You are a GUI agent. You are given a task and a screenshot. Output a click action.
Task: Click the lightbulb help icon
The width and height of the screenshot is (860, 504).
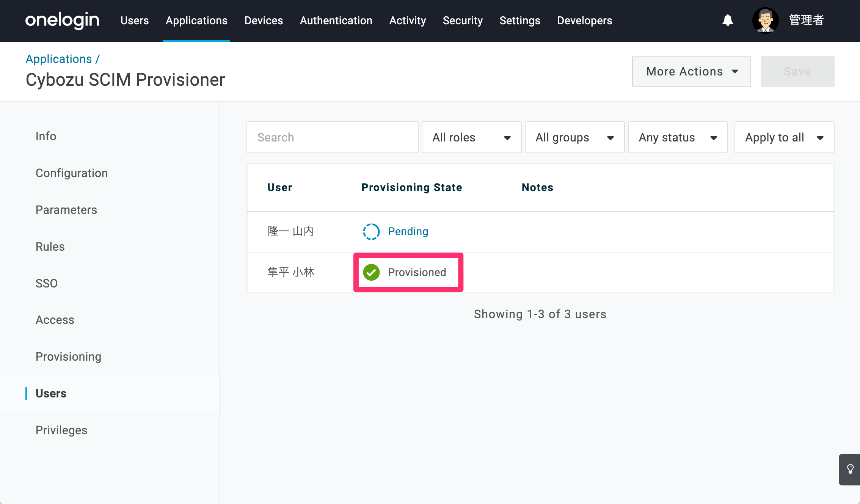click(x=850, y=469)
